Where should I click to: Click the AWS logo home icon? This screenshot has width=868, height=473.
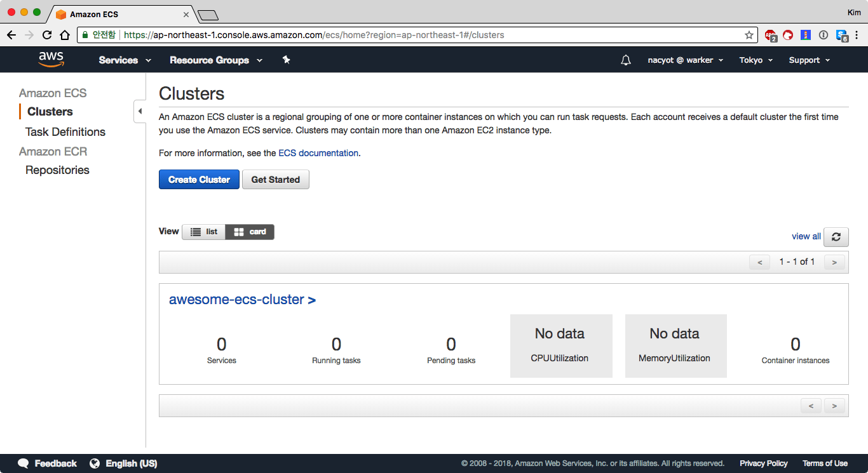[51, 60]
